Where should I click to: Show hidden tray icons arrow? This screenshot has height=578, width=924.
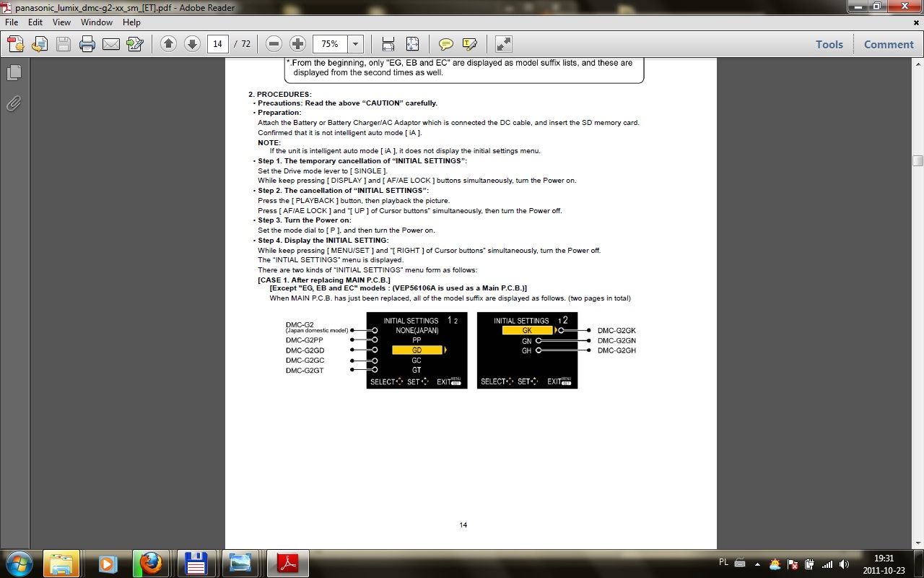[x=757, y=564]
